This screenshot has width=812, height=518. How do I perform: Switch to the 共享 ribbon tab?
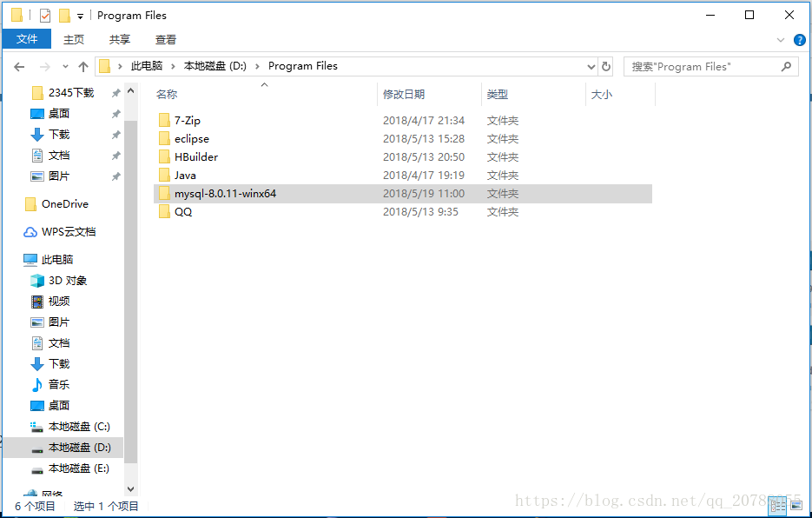(x=120, y=39)
